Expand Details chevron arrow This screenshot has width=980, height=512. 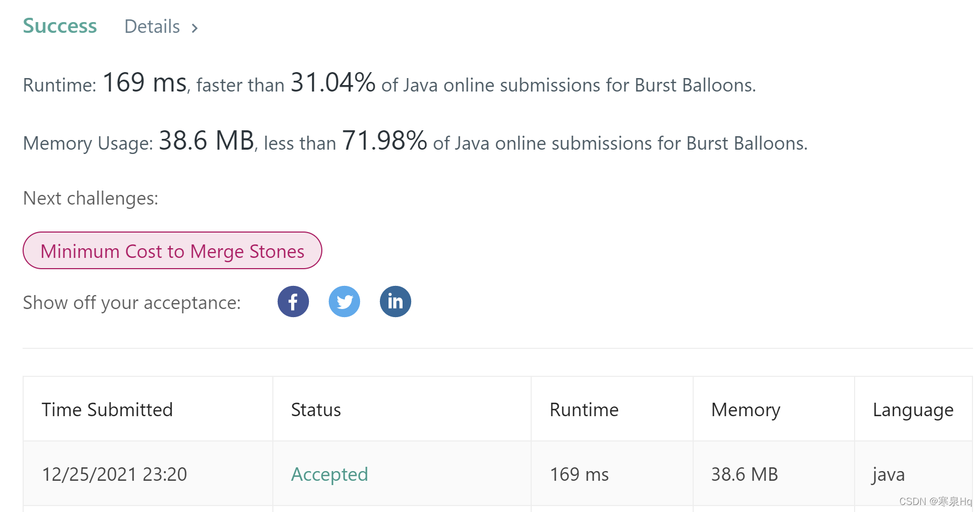tap(195, 27)
